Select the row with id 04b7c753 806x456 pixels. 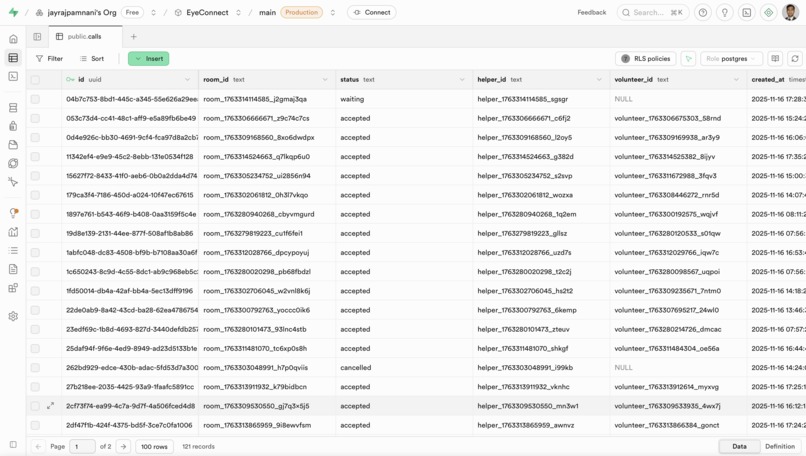(x=35, y=99)
